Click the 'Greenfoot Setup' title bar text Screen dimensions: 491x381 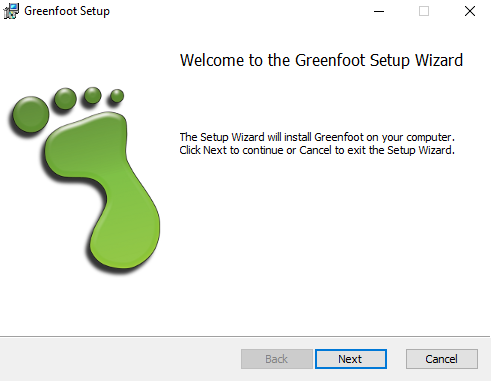pyautogui.click(x=67, y=11)
